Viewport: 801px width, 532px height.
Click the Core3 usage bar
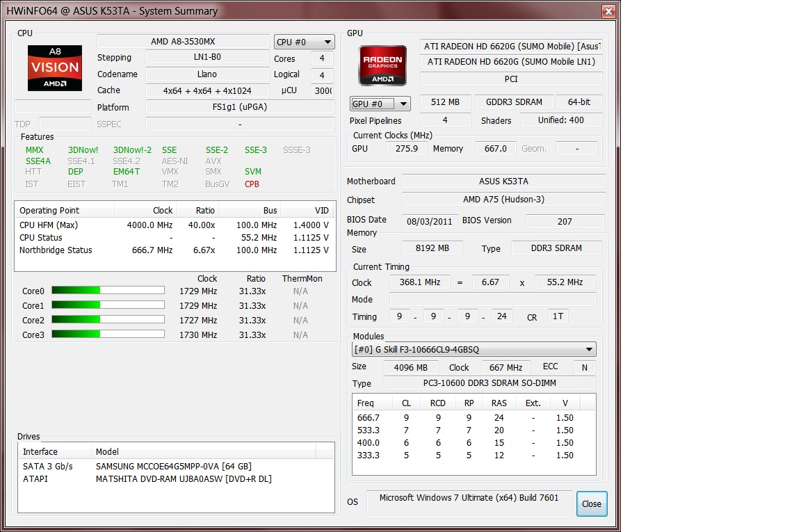(x=108, y=334)
